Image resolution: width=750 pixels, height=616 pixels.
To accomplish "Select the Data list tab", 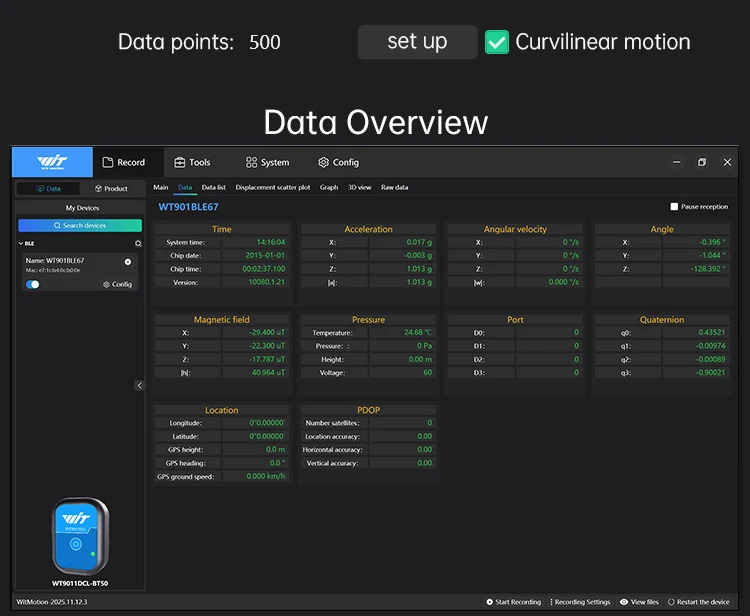I will point(213,187).
